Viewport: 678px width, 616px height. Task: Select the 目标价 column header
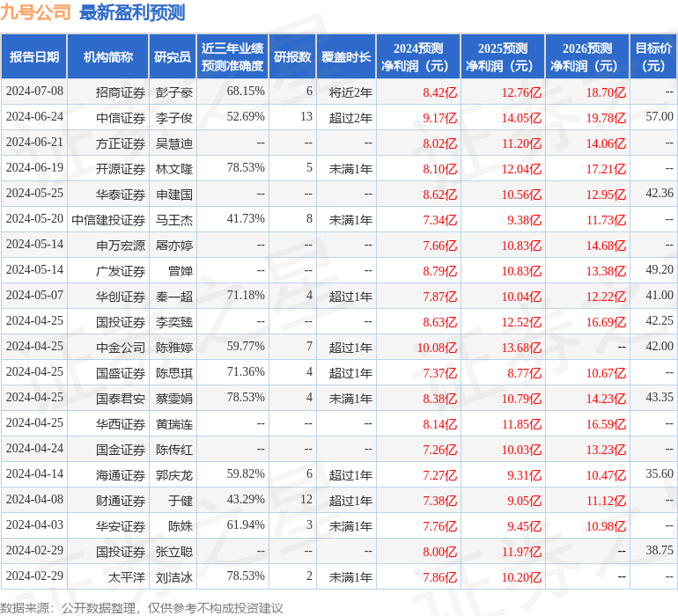tap(653, 56)
